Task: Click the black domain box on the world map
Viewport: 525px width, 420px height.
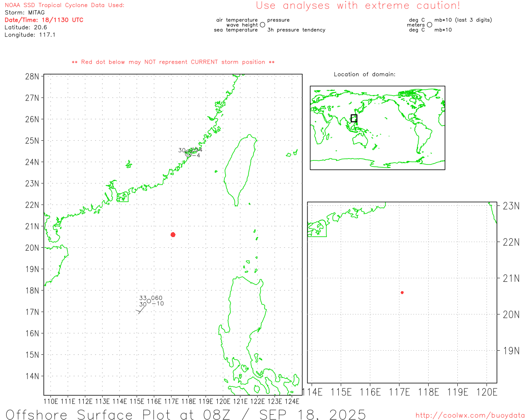Action: (354, 118)
